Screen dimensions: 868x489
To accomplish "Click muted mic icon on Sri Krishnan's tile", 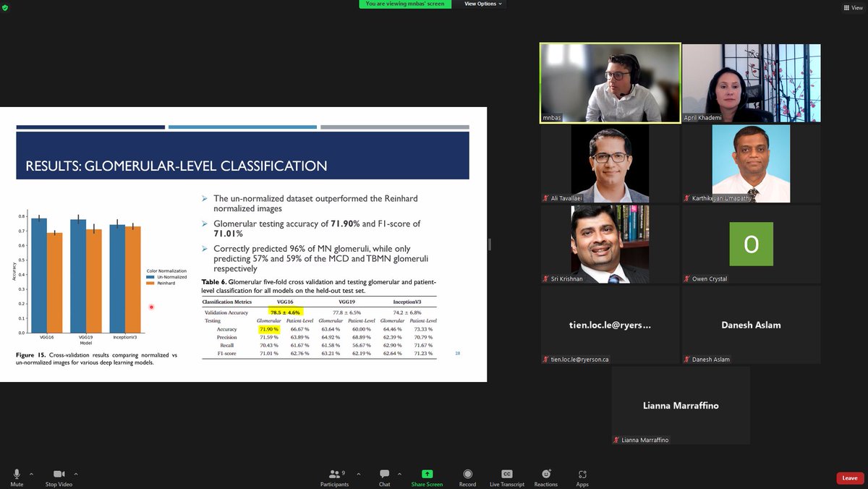I will point(545,279).
